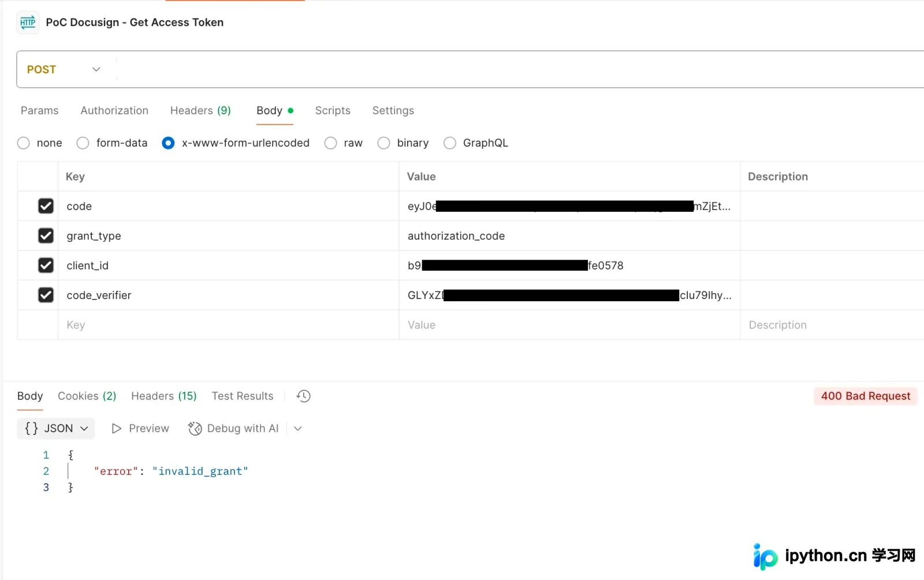Click the 400 Bad Request status badge
The image size is (924, 580).
866,396
